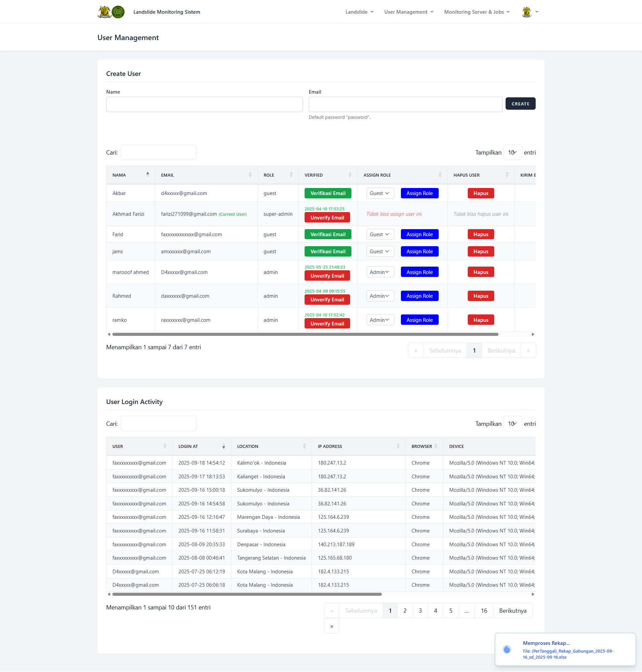Focus the Name input in Create User
The height and width of the screenshot is (672, 642).
(x=204, y=104)
